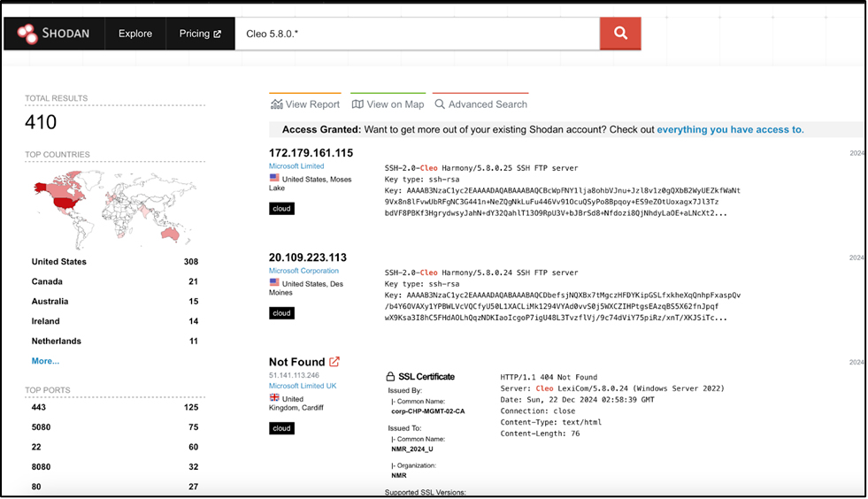Click US flag next to Des Moines

(274, 282)
